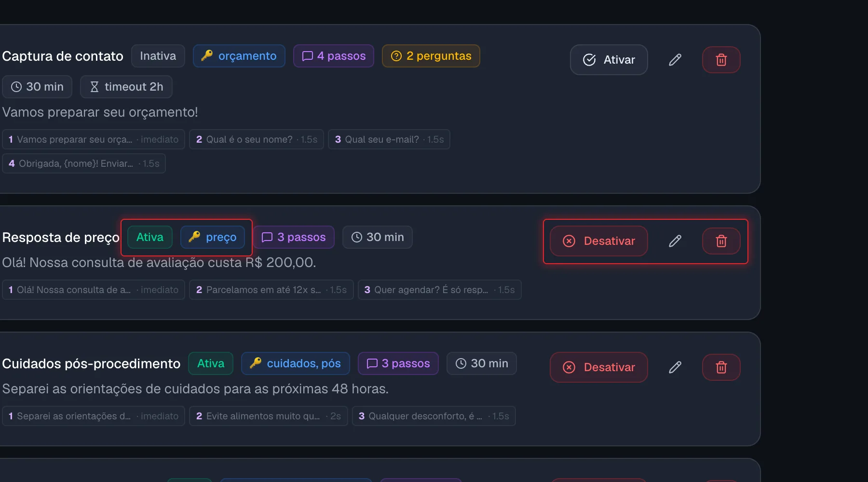Select step 2 Qual é o seu nome?
The width and height of the screenshot is (868, 482).
click(257, 139)
